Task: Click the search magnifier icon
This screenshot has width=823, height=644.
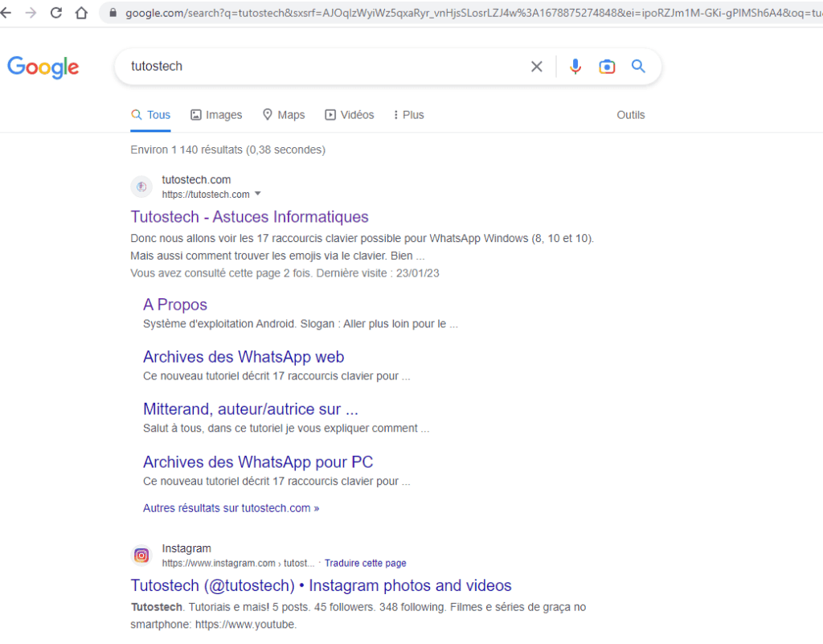Action: click(638, 66)
